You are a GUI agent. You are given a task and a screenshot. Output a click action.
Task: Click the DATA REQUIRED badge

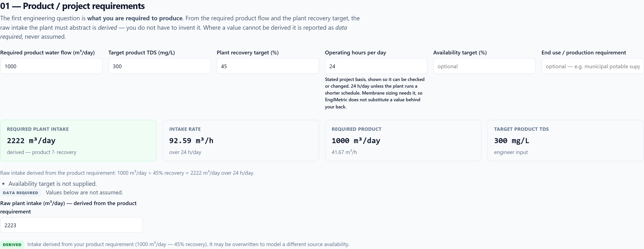tap(21, 193)
